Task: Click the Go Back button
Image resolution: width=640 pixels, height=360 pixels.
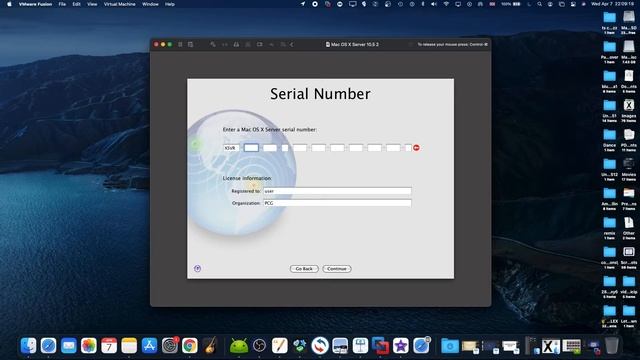Action: click(304, 269)
